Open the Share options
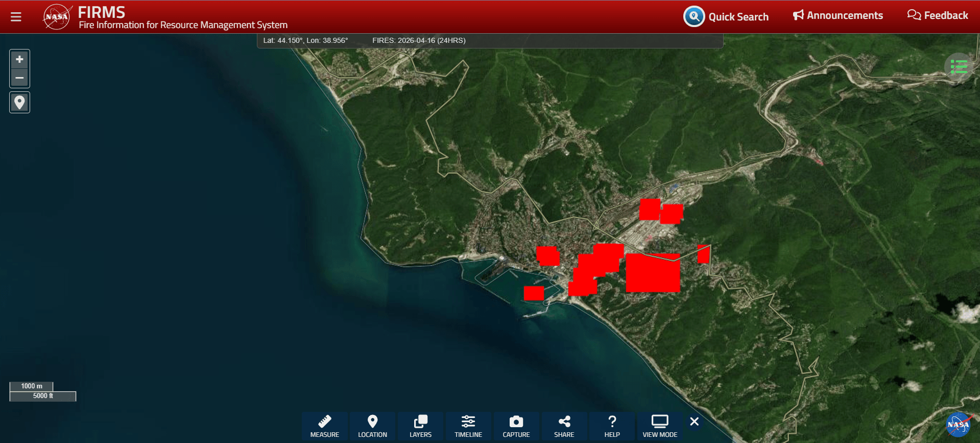The image size is (980, 443). pyautogui.click(x=564, y=426)
